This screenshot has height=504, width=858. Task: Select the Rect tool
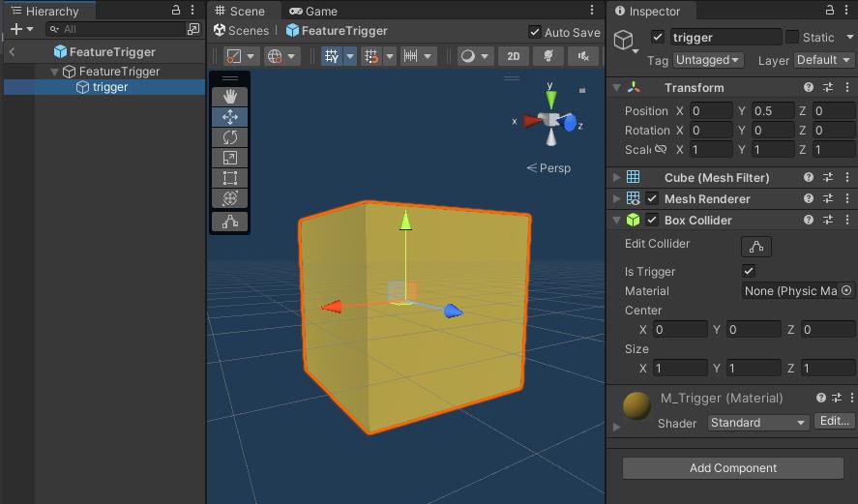click(230, 178)
